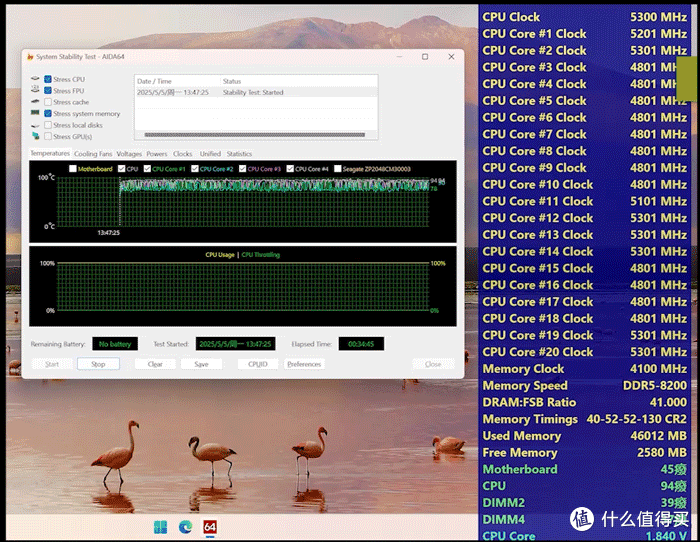Enable the Stress cache checkbox
700x542 pixels.
[48, 102]
